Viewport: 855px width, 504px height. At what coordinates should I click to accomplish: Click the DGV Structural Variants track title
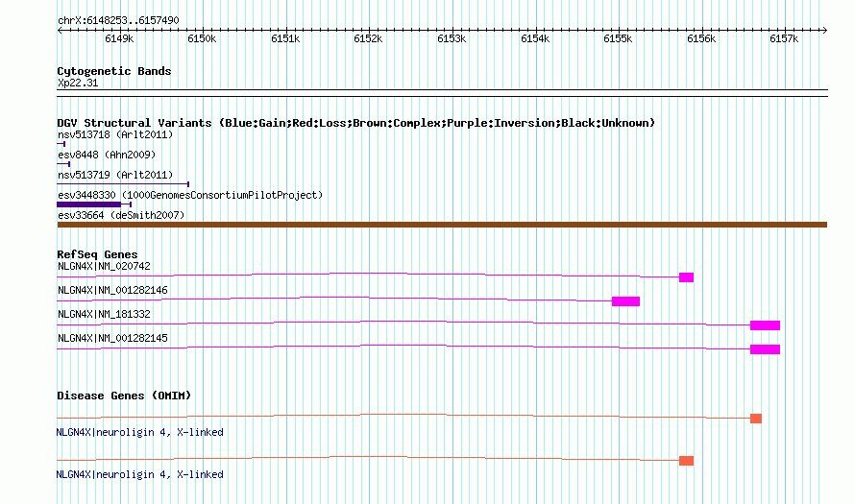pos(356,123)
